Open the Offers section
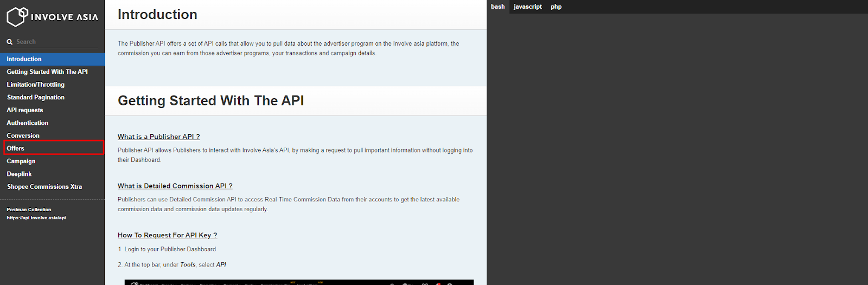The width and height of the screenshot is (868, 285). pyautogui.click(x=16, y=148)
